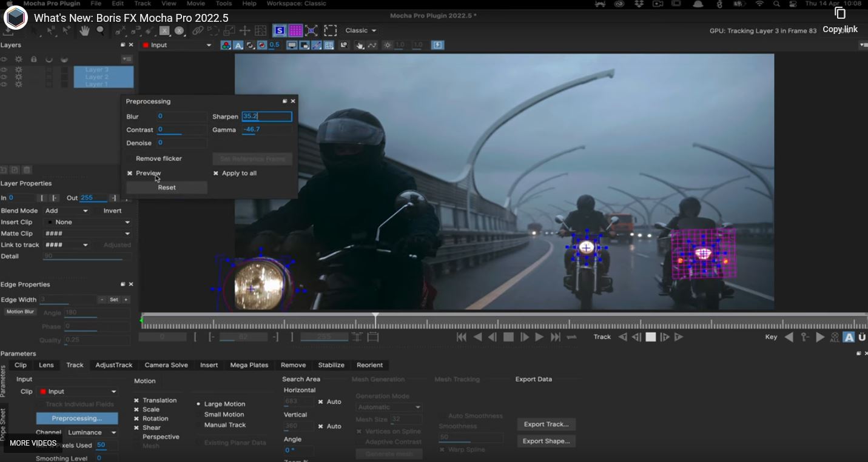Uncheck the Preview checkbox

pos(130,173)
